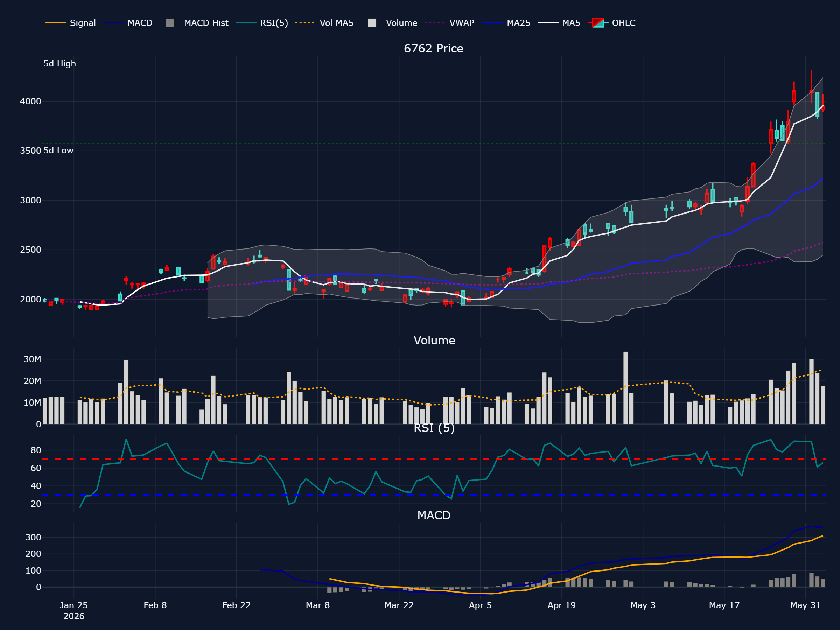Click the 3000 price axis label

30,201
